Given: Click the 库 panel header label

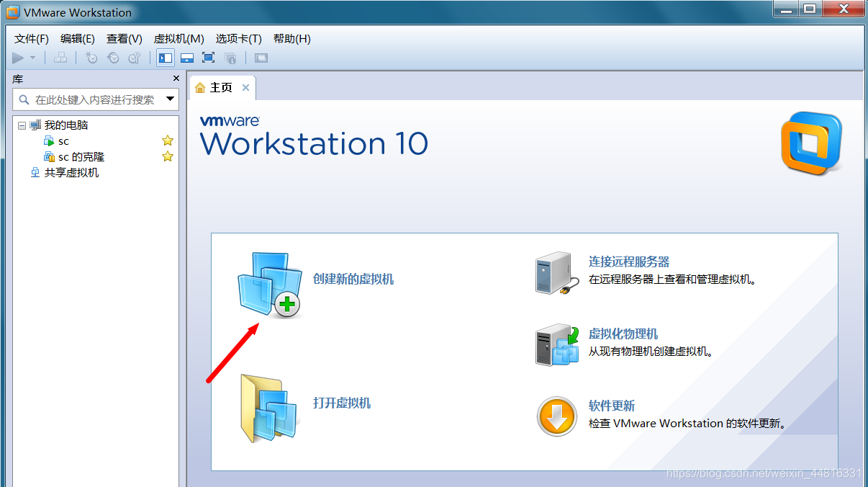Looking at the screenshot, I should pyautogui.click(x=18, y=78).
